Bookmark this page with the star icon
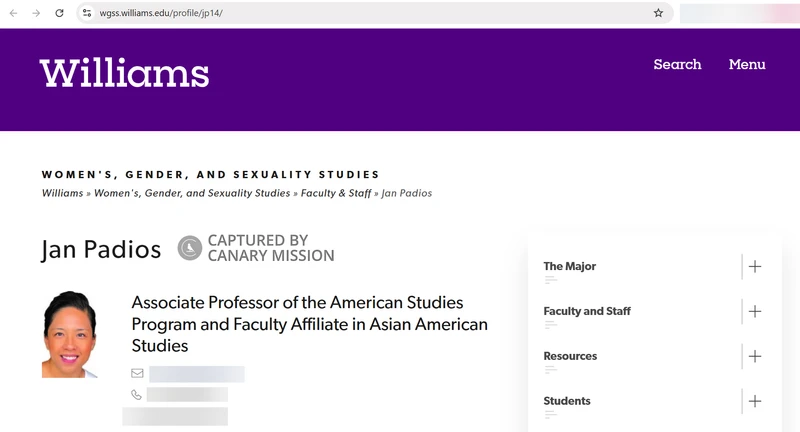This screenshot has height=432, width=800. click(658, 13)
